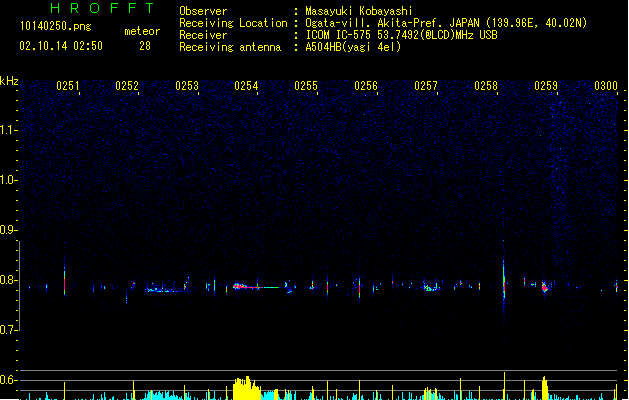The image size is (629, 400).
Task: Click the 0253 time marker
Action: click(x=187, y=86)
